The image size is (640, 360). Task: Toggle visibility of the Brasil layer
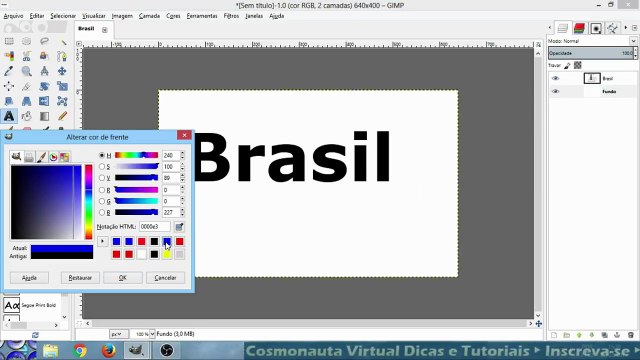tap(556, 78)
